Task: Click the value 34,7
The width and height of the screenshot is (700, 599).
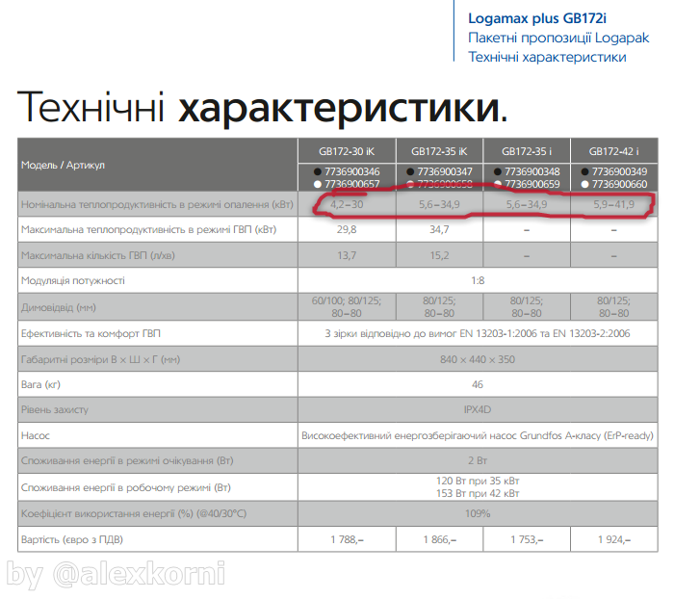Action: [x=439, y=230]
